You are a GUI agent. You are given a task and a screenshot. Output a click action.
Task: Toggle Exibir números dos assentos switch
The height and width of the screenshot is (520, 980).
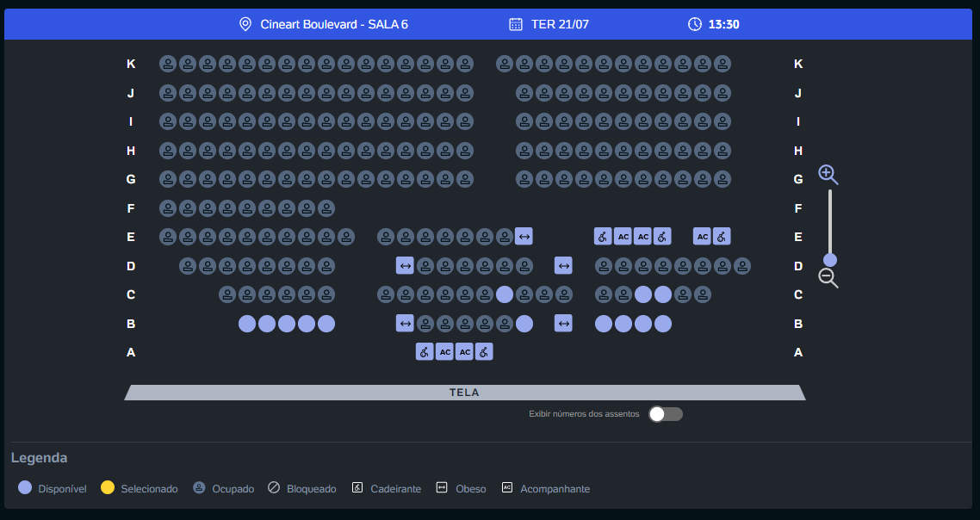coord(666,414)
